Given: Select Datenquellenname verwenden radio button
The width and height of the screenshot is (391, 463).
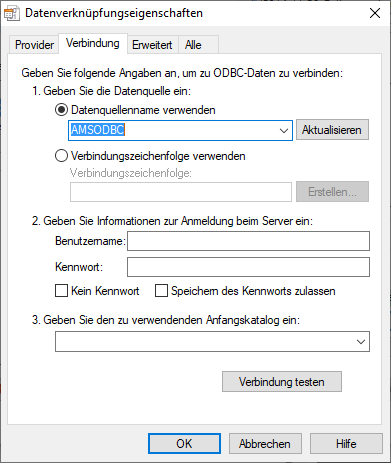Looking at the screenshot, I should click(61, 110).
